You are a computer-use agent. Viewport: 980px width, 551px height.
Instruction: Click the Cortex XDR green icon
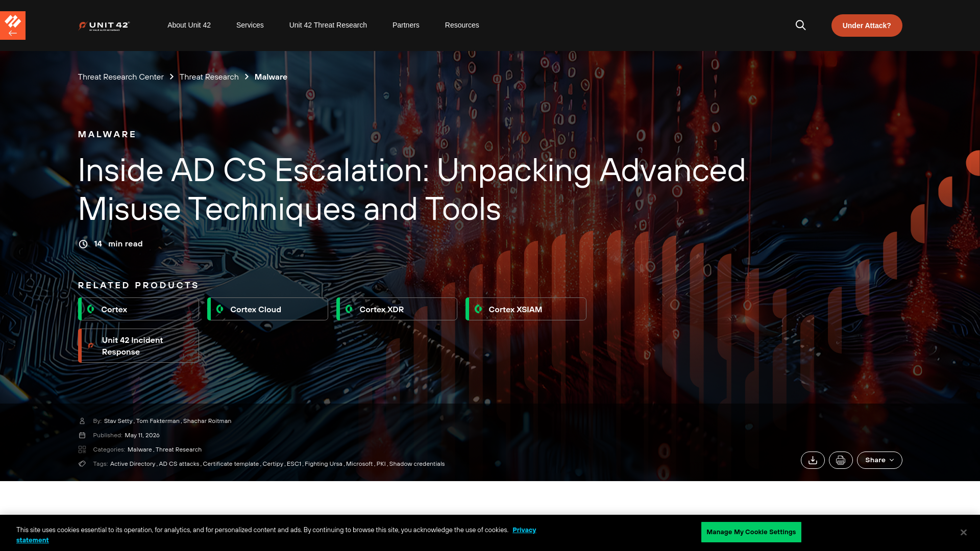click(x=349, y=309)
